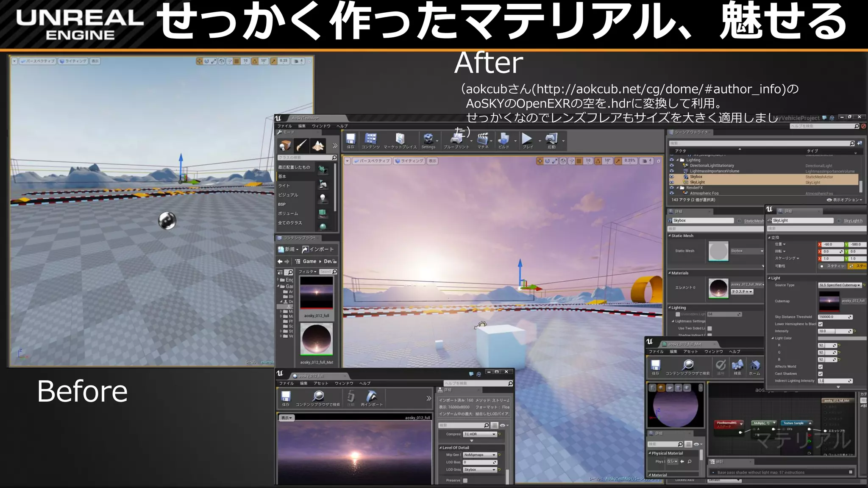The height and width of the screenshot is (488, 868).
Task: Open ファイル menu in main editor
Action: pos(284,126)
